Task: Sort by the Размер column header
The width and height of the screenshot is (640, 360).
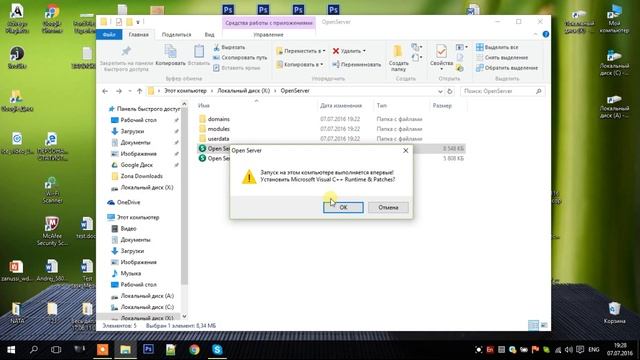Action: point(442,105)
